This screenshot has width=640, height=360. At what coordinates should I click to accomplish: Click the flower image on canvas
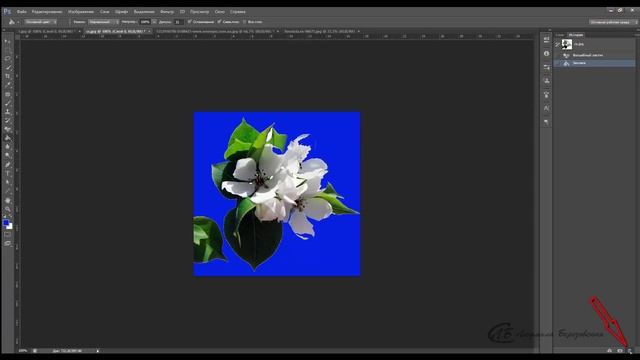click(x=277, y=194)
